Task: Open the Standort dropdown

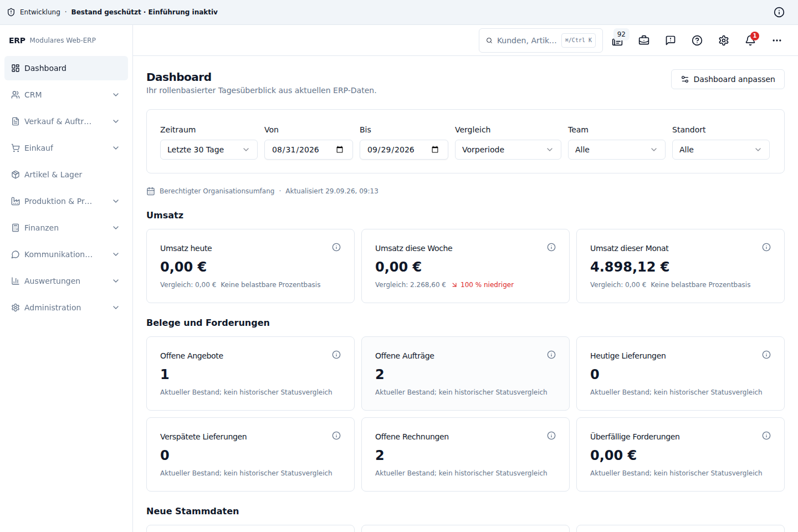Action: [721, 150]
